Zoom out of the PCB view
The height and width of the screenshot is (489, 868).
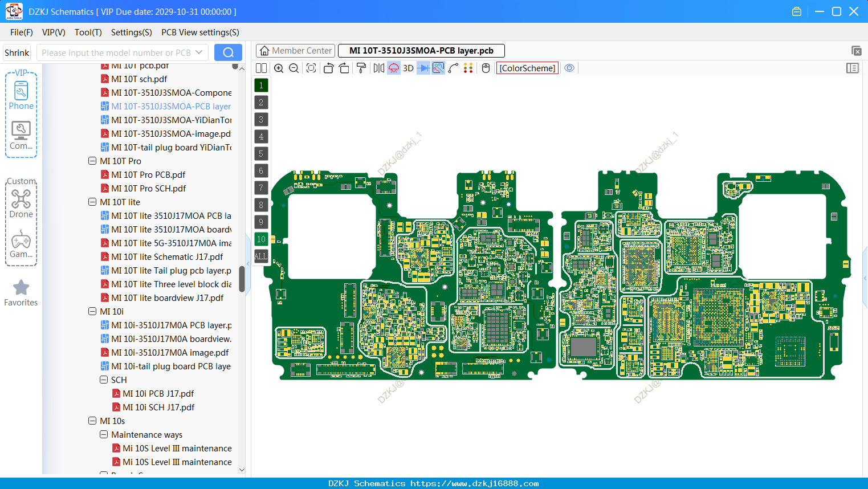point(294,68)
